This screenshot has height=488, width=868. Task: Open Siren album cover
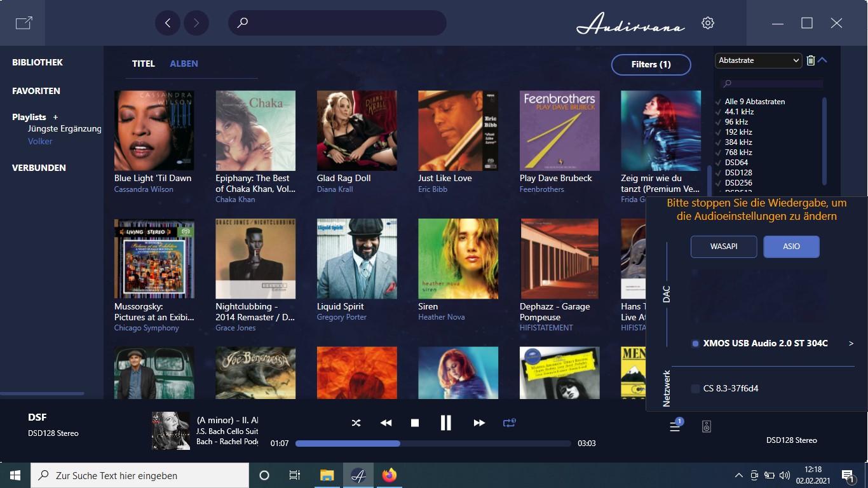[458, 259]
